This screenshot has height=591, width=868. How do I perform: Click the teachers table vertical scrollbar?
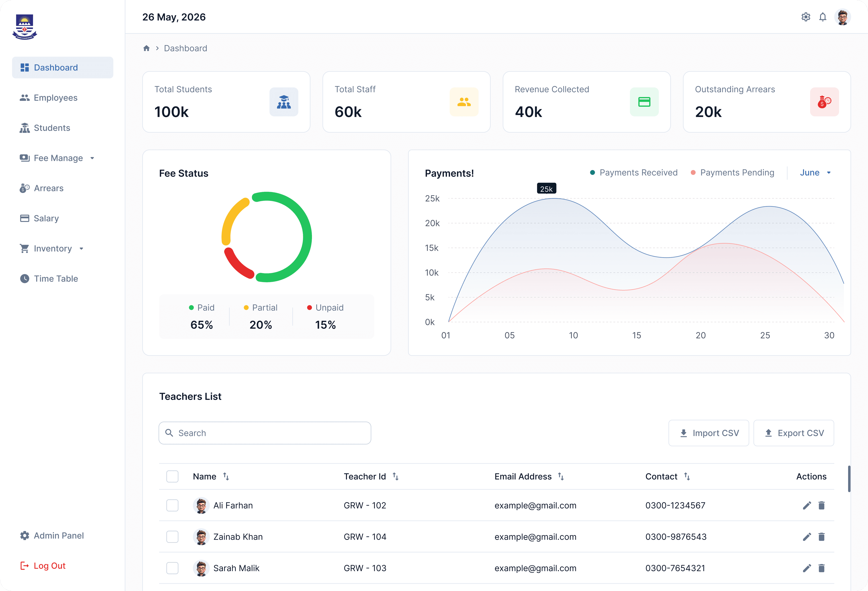pyautogui.click(x=849, y=479)
